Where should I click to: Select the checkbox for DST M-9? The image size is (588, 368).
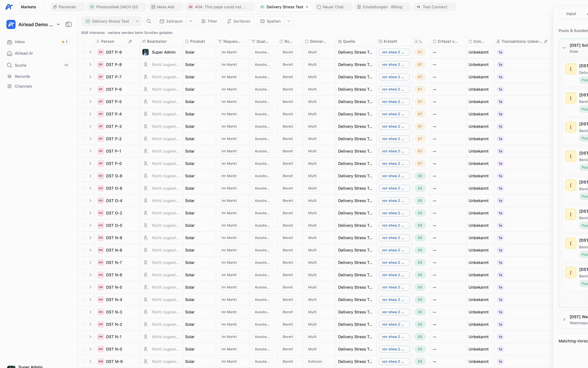84,361
